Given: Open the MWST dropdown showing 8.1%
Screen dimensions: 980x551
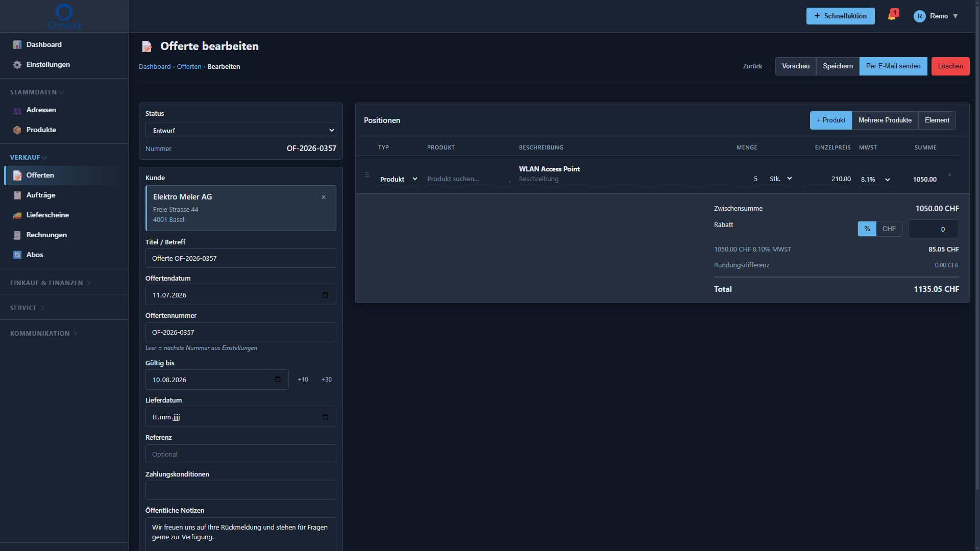Looking at the screenshot, I should [875, 179].
